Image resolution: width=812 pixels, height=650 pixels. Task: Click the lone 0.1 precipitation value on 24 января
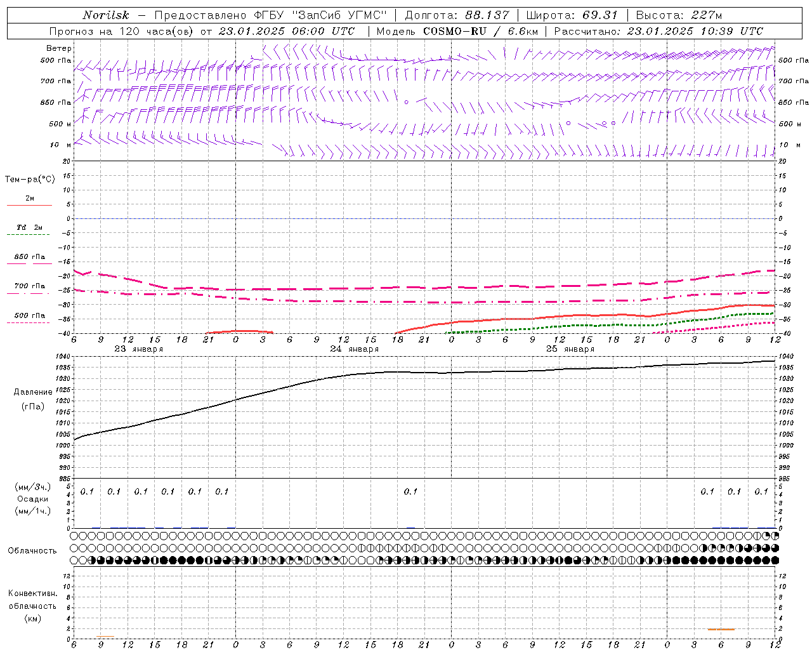coord(410,492)
